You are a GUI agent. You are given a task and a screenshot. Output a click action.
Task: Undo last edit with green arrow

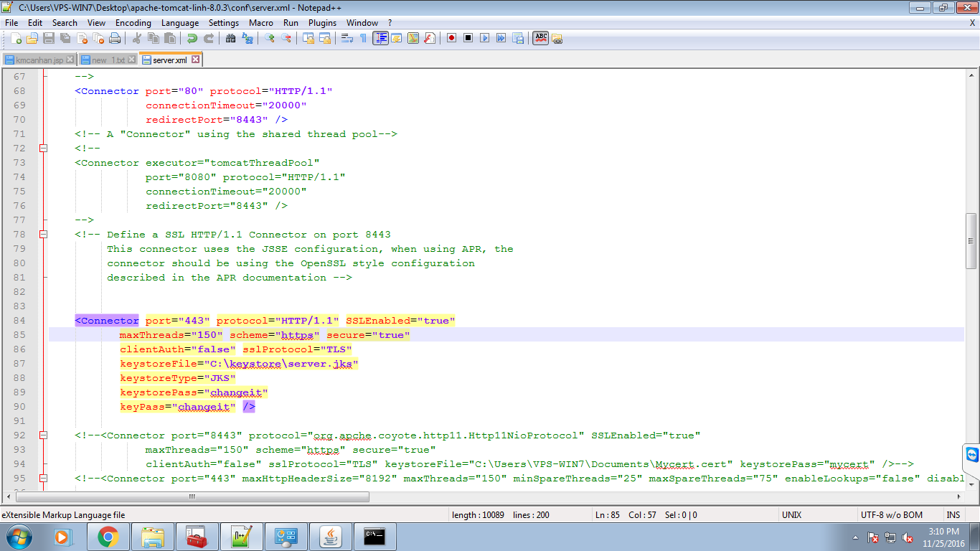click(x=192, y=38)
